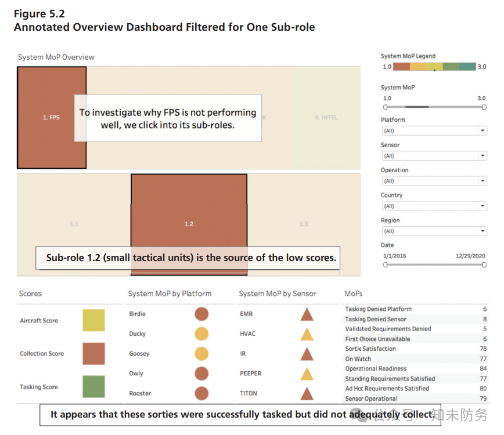Select the 5. INTEL treemap tile
Image resolution: width=504 pixels, height=435 pixels.
(x=326, y=118)
